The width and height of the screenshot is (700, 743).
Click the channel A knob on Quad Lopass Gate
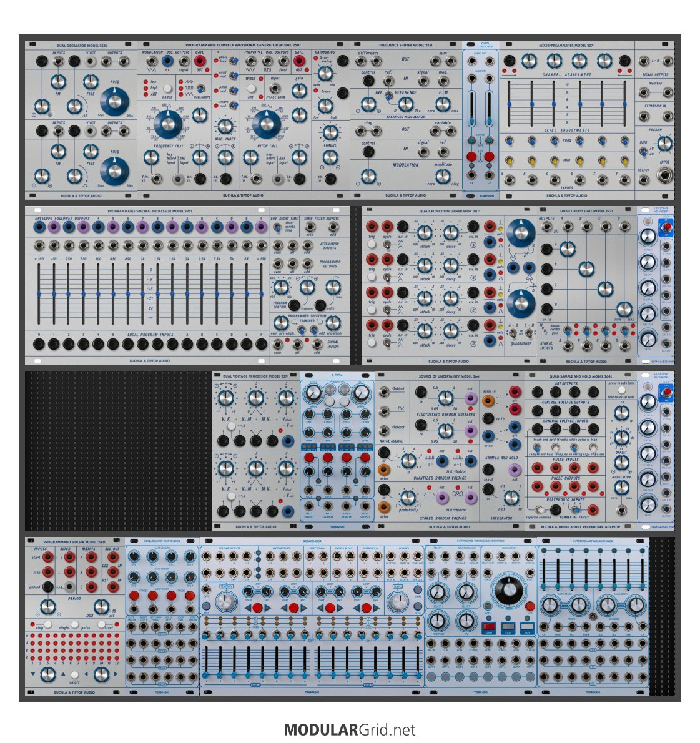click(567, 248)
